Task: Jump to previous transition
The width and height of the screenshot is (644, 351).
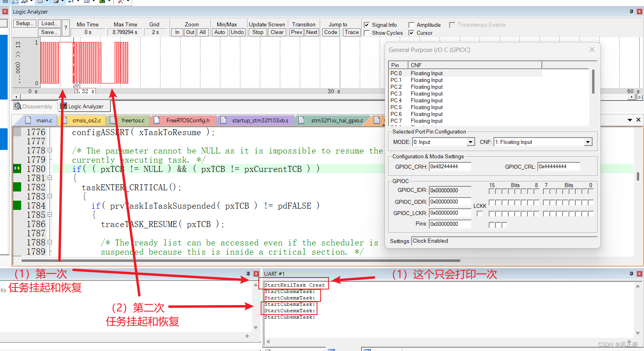Action: point(297,32)
